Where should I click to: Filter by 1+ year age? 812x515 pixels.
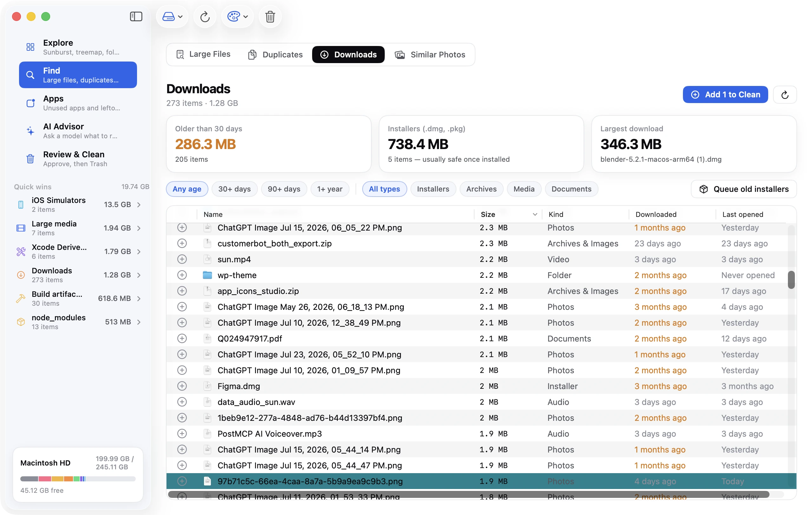(x=330, y=189)
